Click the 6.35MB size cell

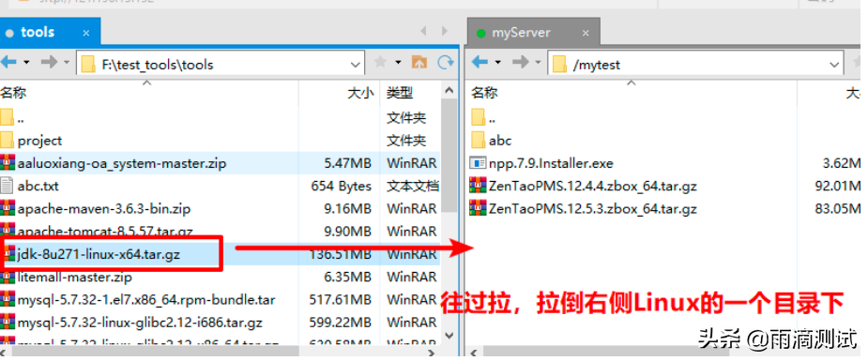point(348,277)
